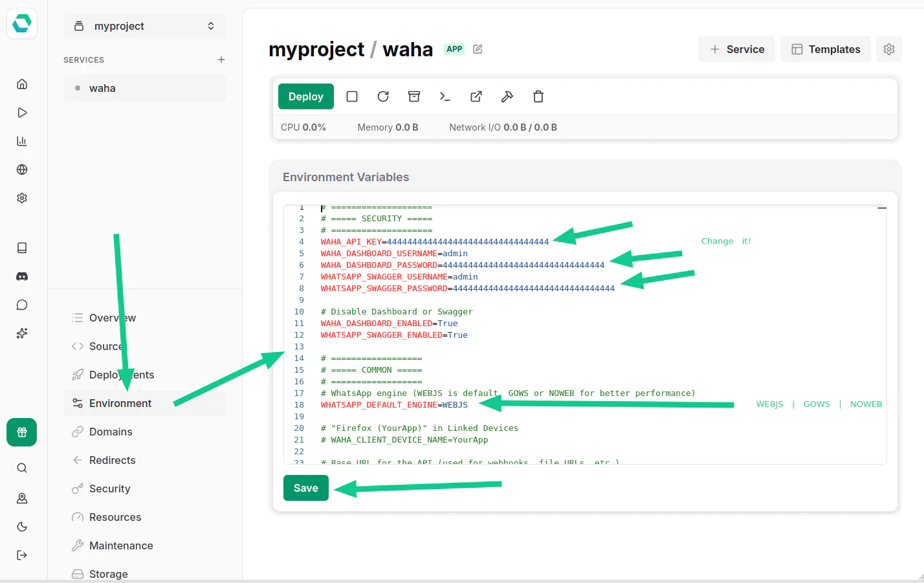
Task: Click the restart service icon
Action: click(x=383, y=96)
